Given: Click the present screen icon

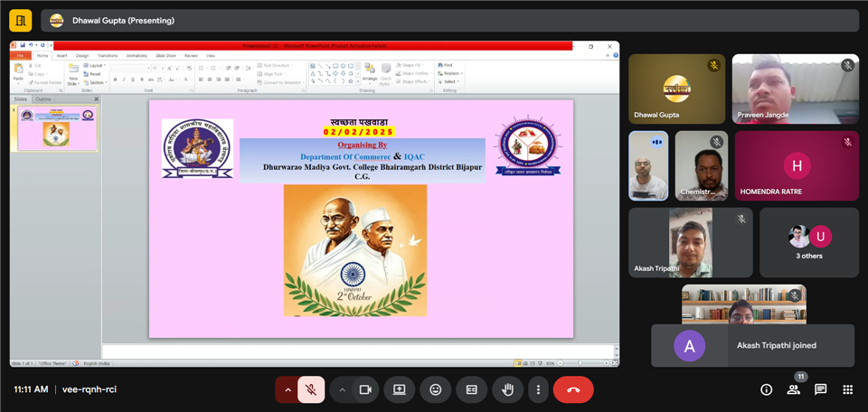Looking at the screenshot, I should (399, 389).
